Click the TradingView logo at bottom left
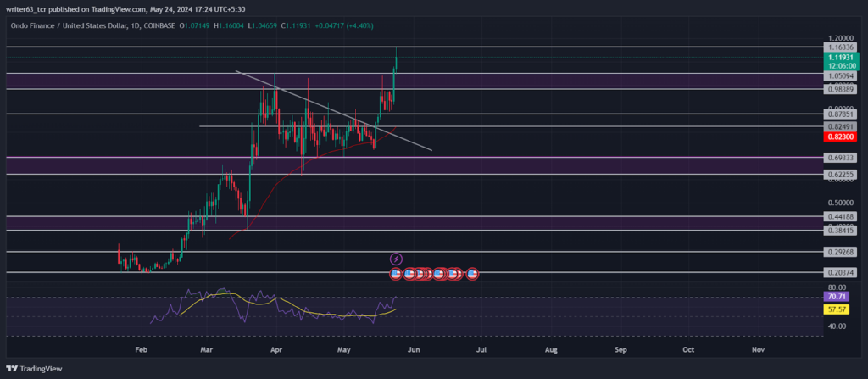868x379 pixels. point(34,369)
